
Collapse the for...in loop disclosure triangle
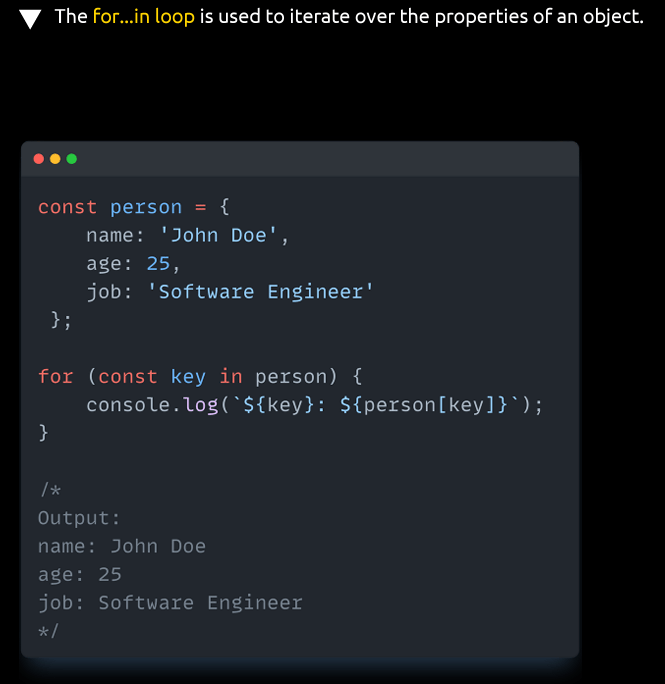(x=31, y=19)
